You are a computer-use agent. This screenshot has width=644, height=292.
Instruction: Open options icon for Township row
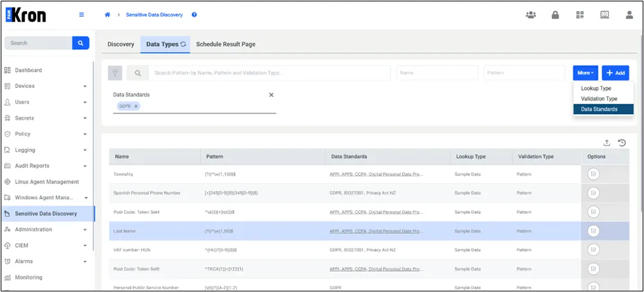click(x=593, y=174)
